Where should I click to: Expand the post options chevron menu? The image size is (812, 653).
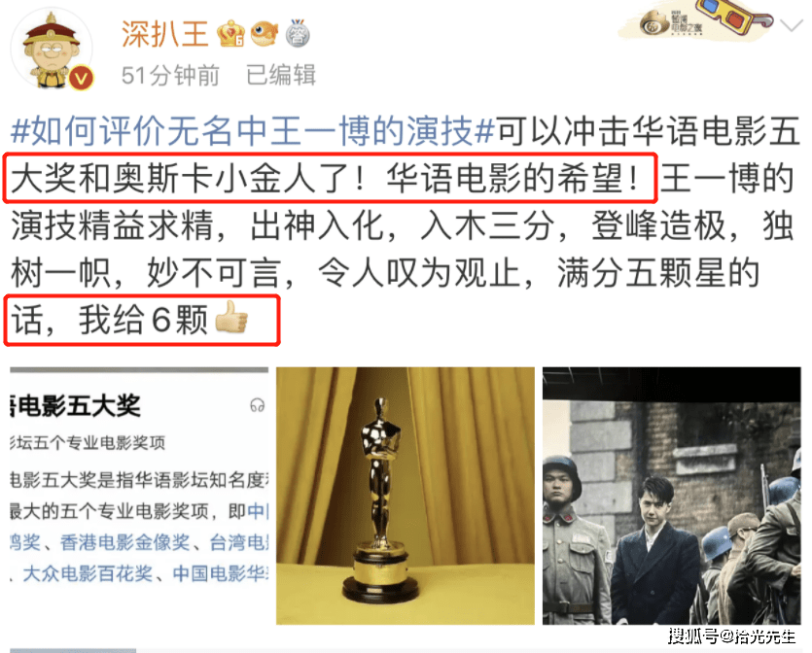point(791,25)
